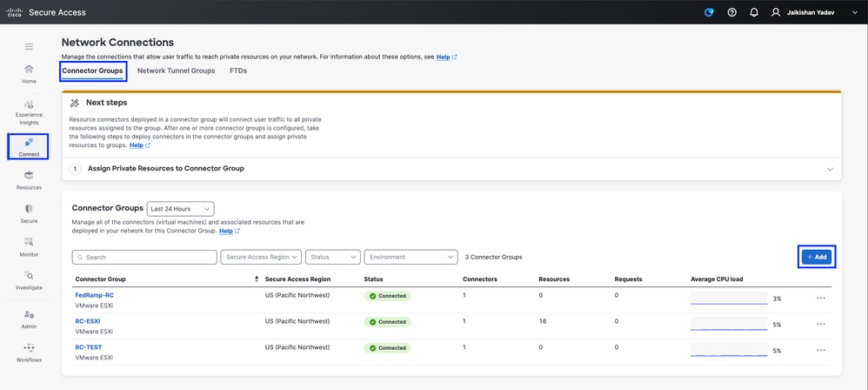Open the Status filter dropdown

(x=333, y=257)
